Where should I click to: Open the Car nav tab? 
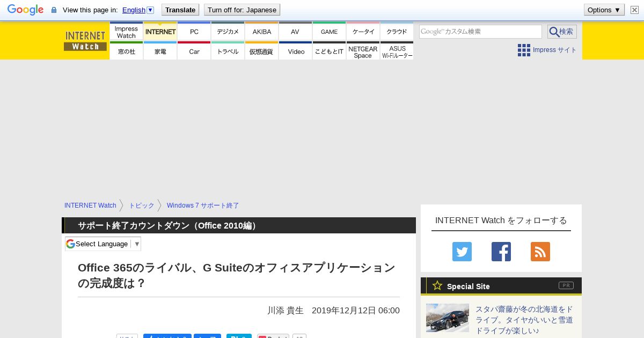(194, 51)
